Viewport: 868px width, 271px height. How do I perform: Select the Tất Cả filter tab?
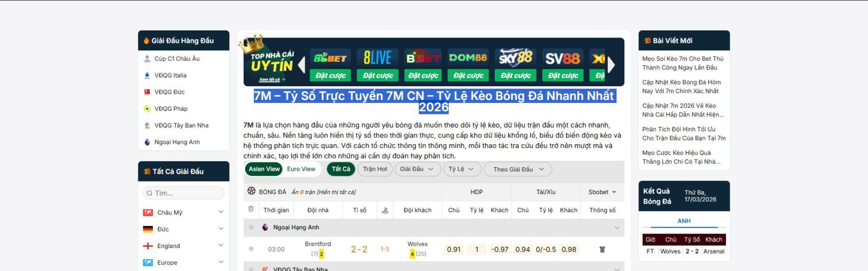click(x=341, y=169)
